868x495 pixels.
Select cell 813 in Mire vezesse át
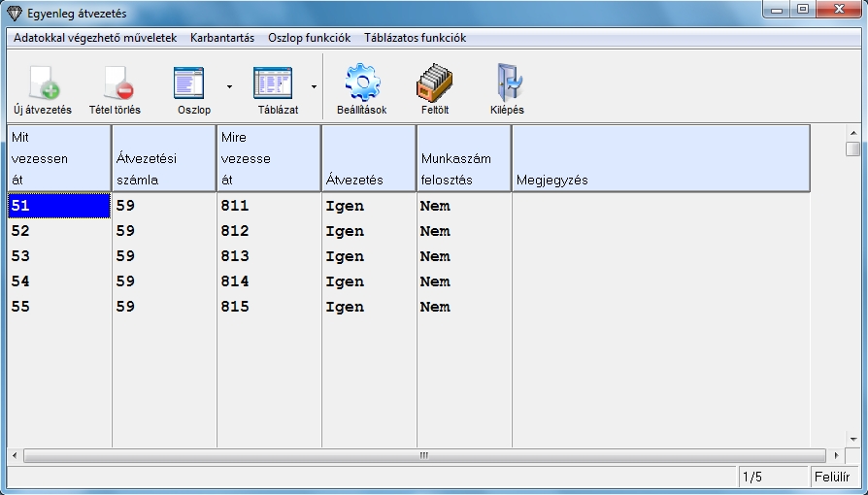click(235, 256)
